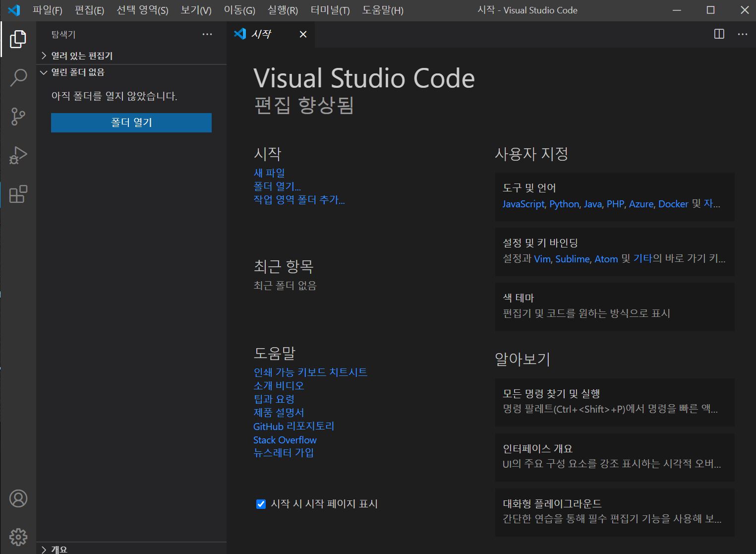
Task: Click the Sublime keybinding link
Action: pyautogui.click(x=573, y=259)
